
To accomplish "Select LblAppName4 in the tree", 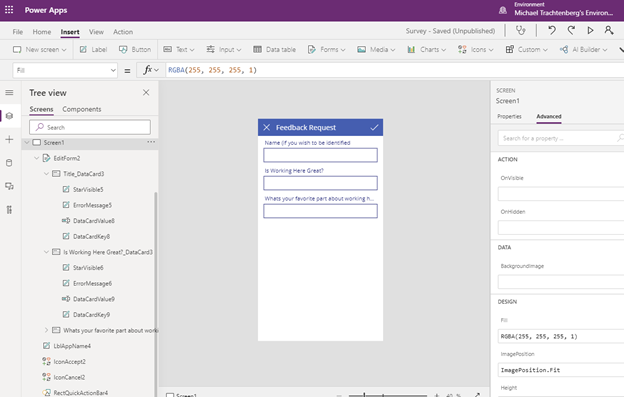I will (72, 346).
